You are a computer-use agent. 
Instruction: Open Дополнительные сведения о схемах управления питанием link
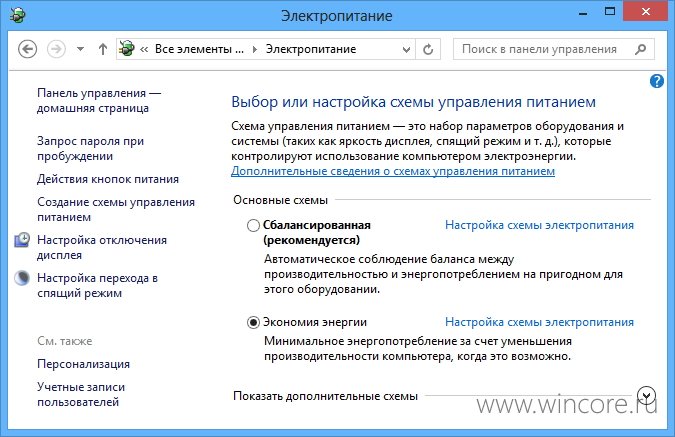pos(393,171)
